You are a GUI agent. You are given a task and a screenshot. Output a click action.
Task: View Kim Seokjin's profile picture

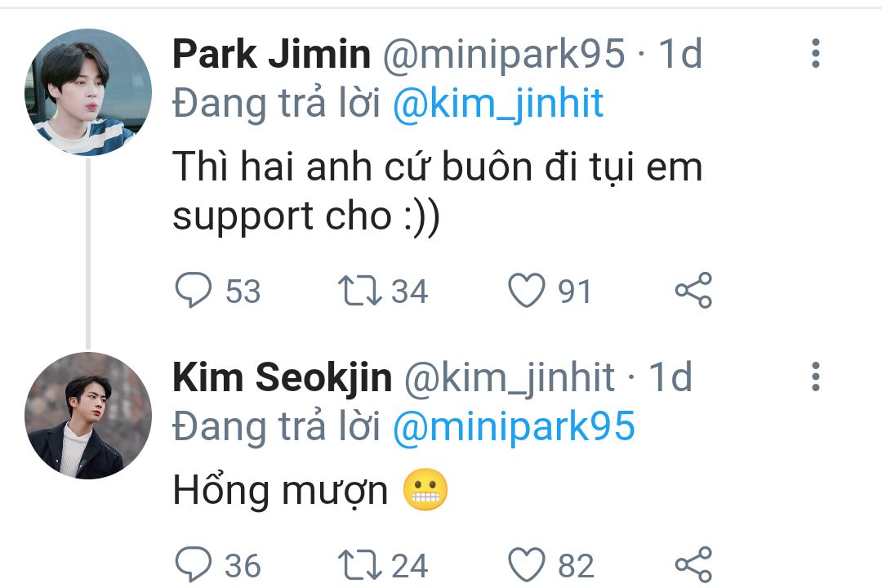[x=88, y=416]
